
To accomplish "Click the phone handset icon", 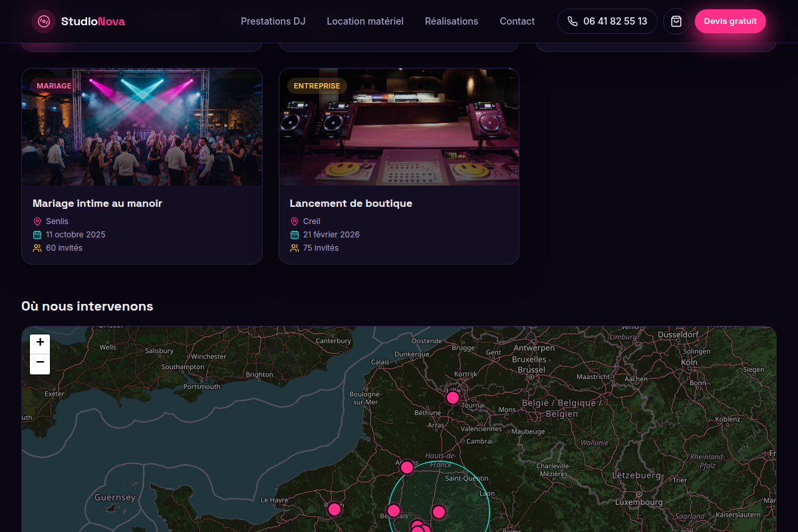I will tap(573, 21).
